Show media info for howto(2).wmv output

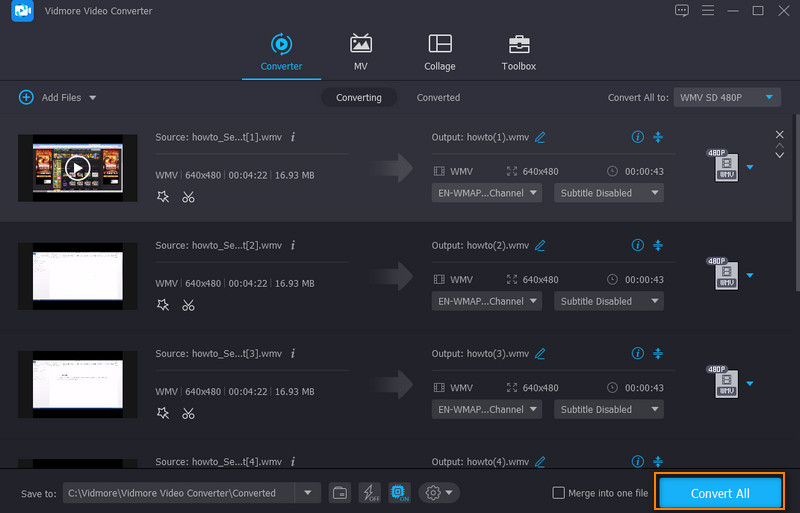point(637,245)
